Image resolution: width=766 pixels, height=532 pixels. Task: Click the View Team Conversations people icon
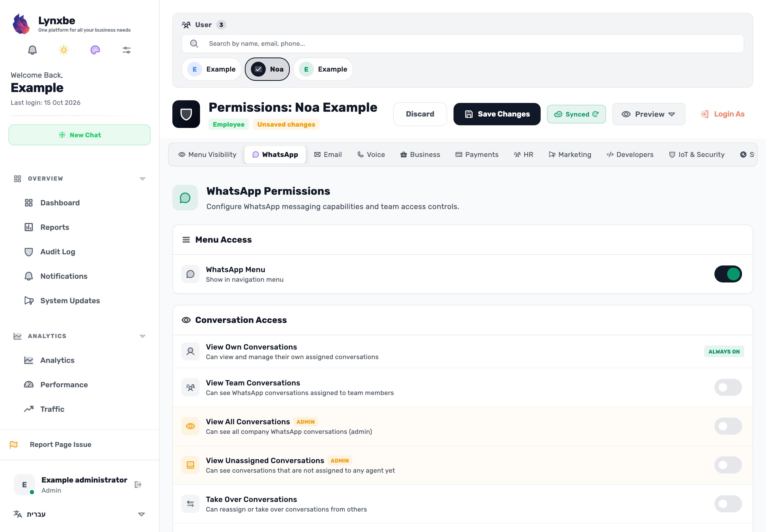coord(190,387)
